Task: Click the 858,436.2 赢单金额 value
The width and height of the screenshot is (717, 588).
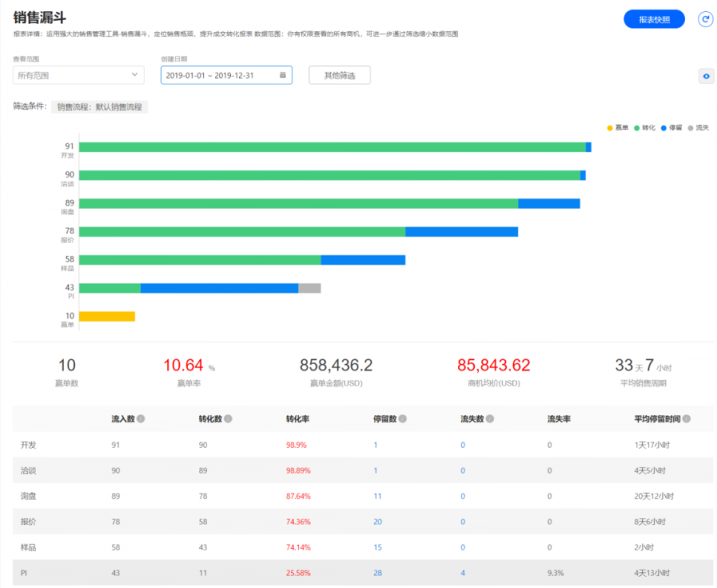Action: point(336,366)
